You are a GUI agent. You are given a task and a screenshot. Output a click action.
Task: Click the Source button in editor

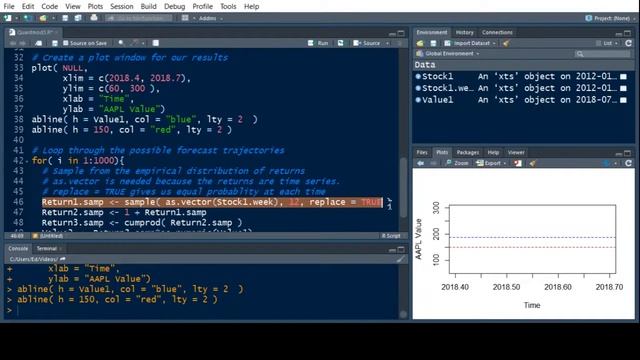click(367, 43)
